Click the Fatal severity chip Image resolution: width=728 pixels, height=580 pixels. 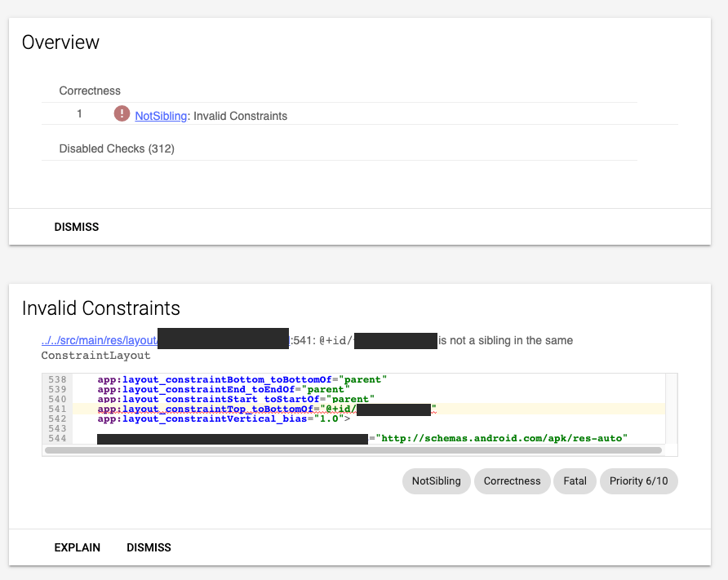pos(575,481)
